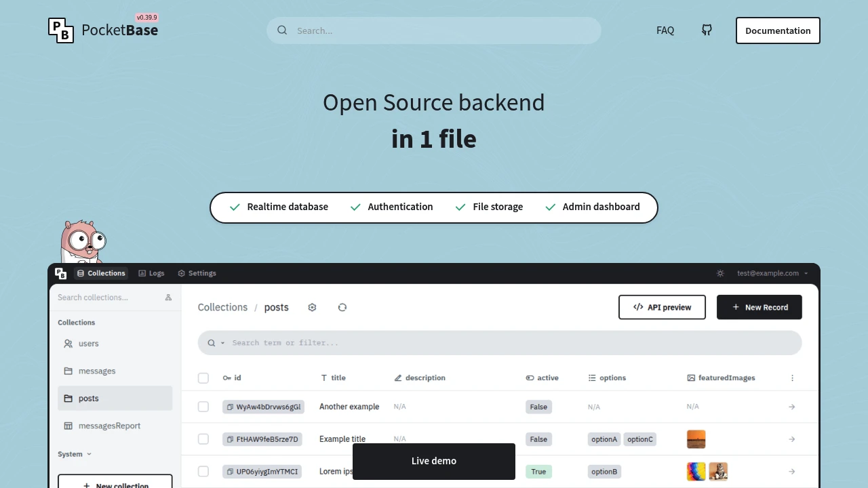Open the column visibility three-dots menu
This screenshot has height=488, width=868.
[x=792, y=378]
